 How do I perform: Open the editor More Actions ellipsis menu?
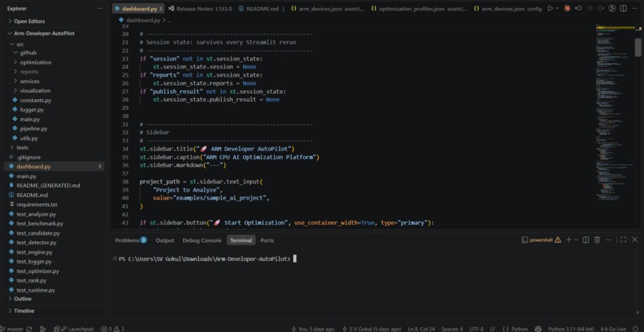(x=634, y=8)
